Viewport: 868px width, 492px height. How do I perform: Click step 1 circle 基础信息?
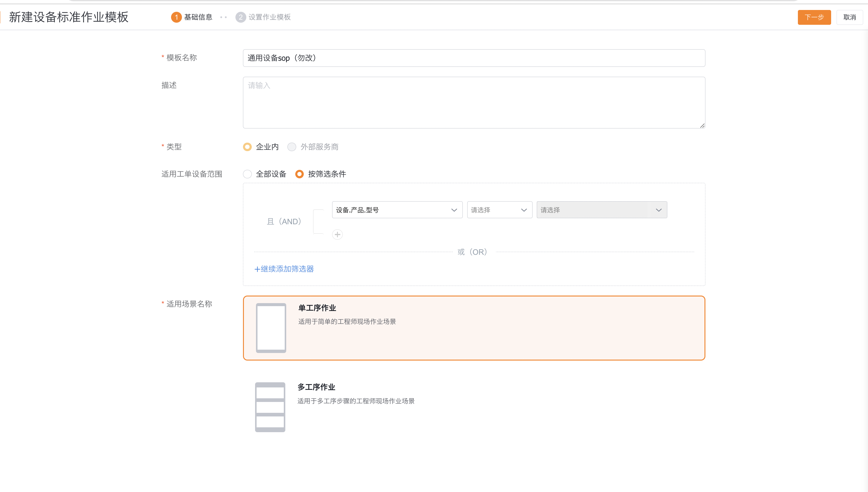point(176,17)
